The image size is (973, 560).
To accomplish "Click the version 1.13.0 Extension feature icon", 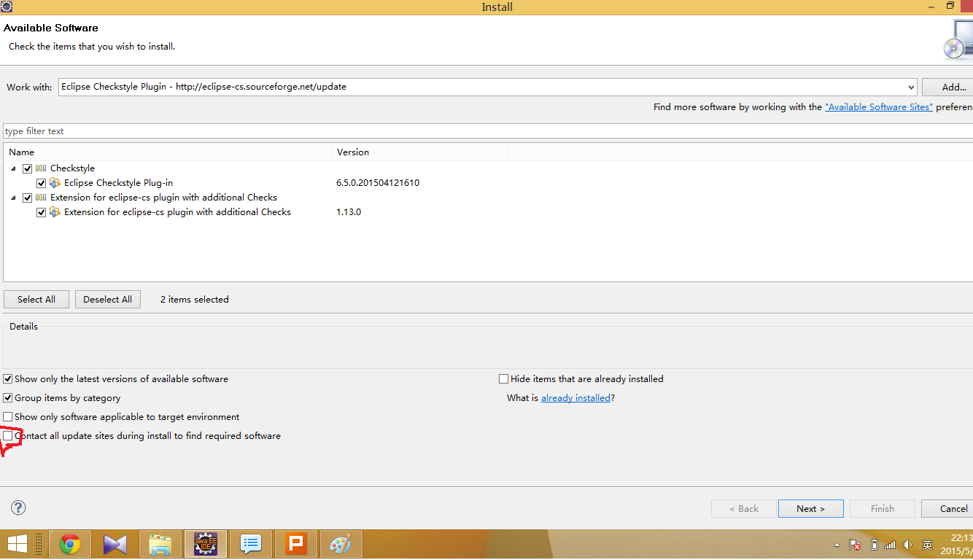I will click(x=55, y=212).
